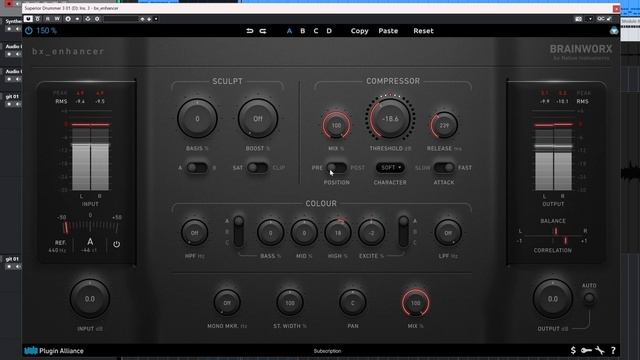This screenshot has width=640, height=360.
Task: Select preset slot A
Action: [x=289, y=31]
